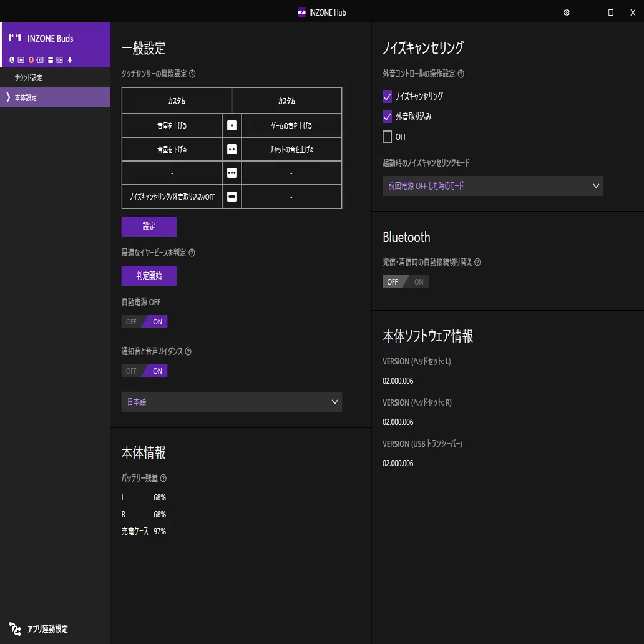The image size is (644, 644).
Task: Click the 設定 button under touch table
Action: point(149,227)
